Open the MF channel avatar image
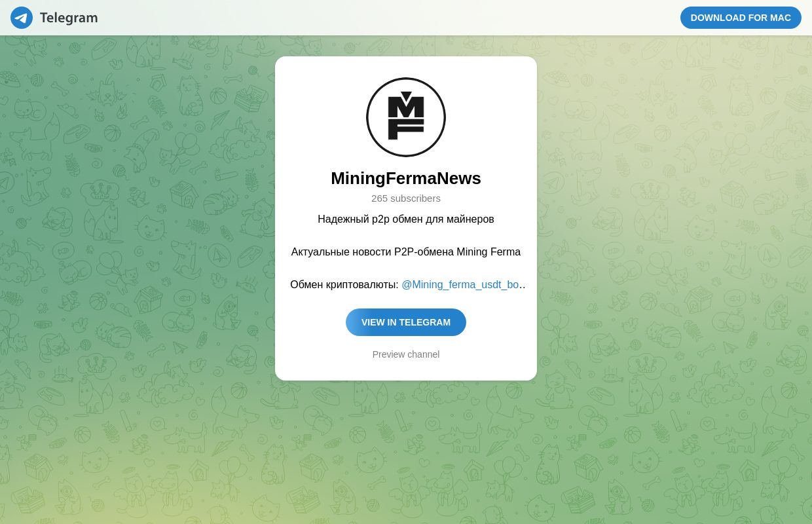 (406, 117)
